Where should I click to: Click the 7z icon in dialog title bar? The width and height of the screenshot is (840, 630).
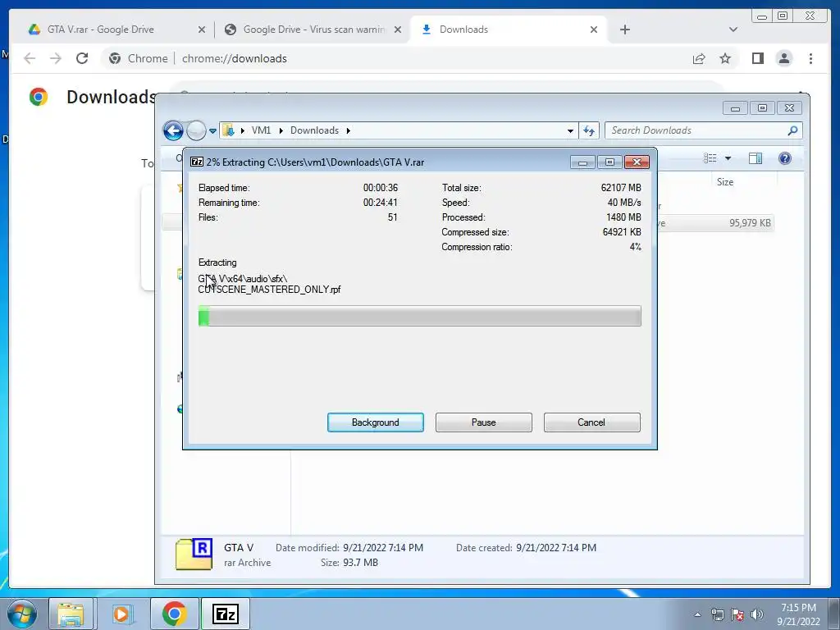tap(197, 162)
